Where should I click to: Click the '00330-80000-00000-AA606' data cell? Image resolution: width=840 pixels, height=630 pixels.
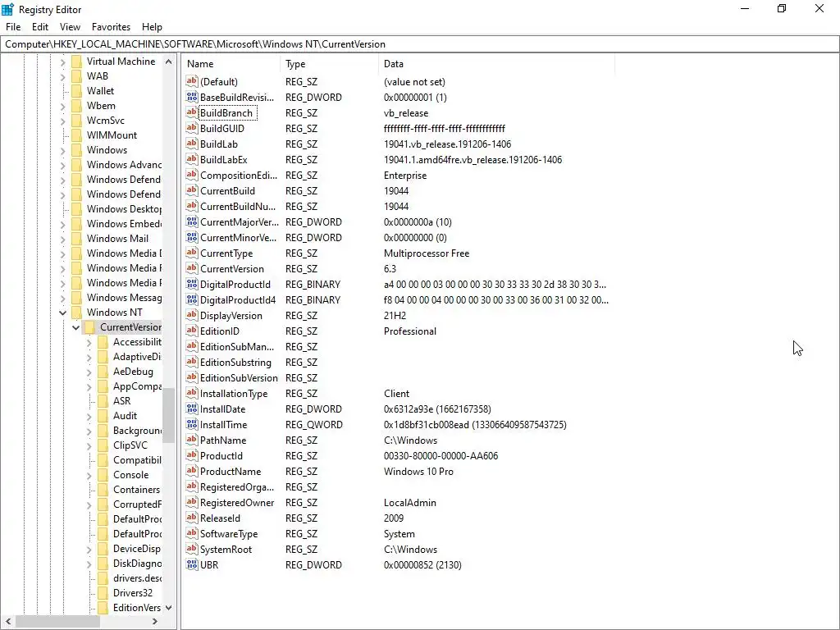point(441,456)
